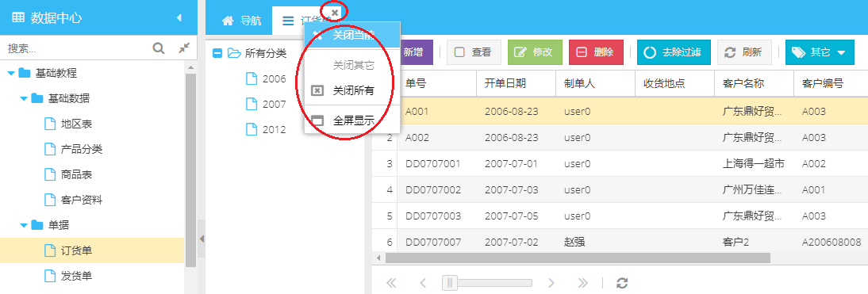Go to the previous page arrow
Screen dimensions: 868x294
click(x=424, y=283)
